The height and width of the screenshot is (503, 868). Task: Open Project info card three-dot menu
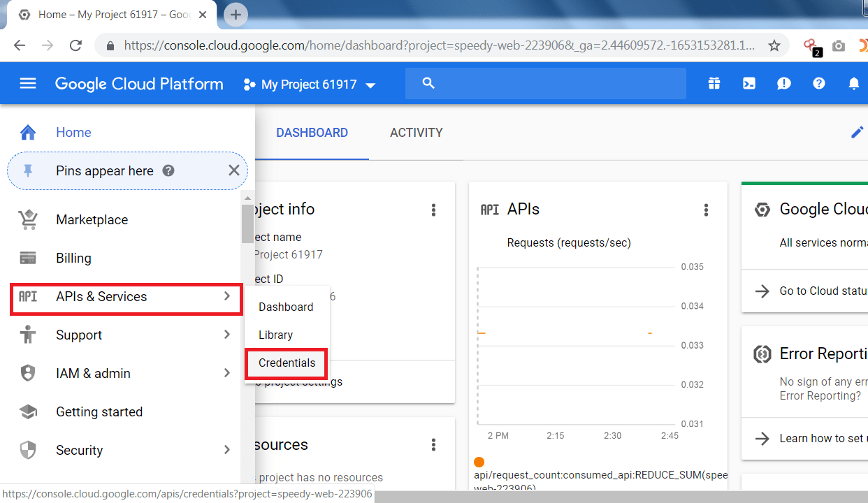pos(433,210)
